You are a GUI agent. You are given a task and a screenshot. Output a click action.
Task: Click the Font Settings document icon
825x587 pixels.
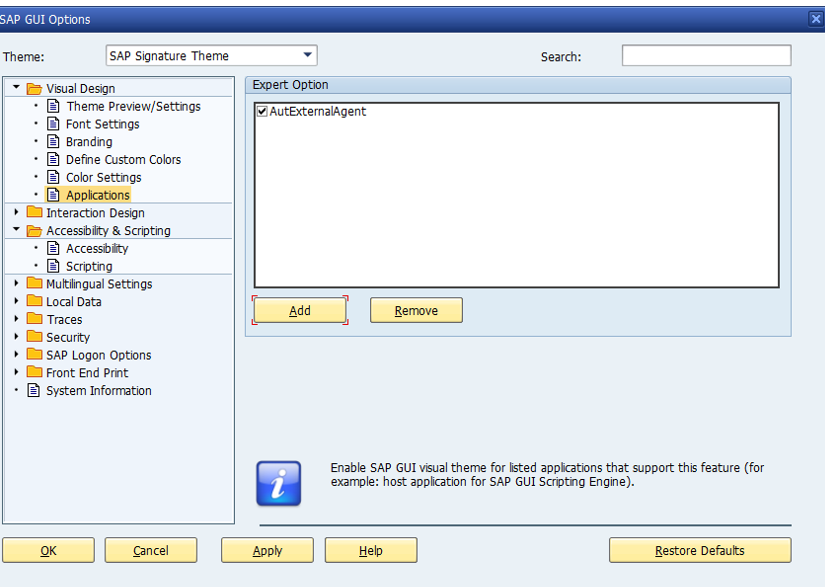(53, 124)
